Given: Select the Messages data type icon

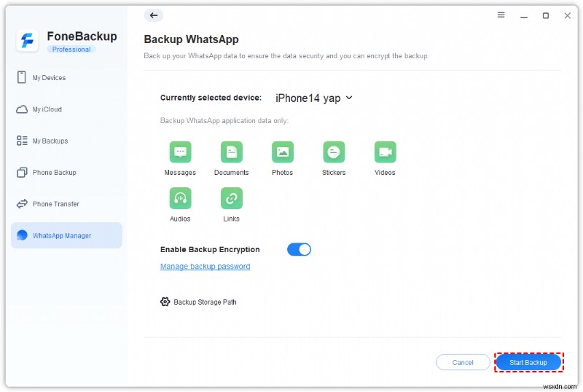Looking at the screenshot, I should [180, 152].
